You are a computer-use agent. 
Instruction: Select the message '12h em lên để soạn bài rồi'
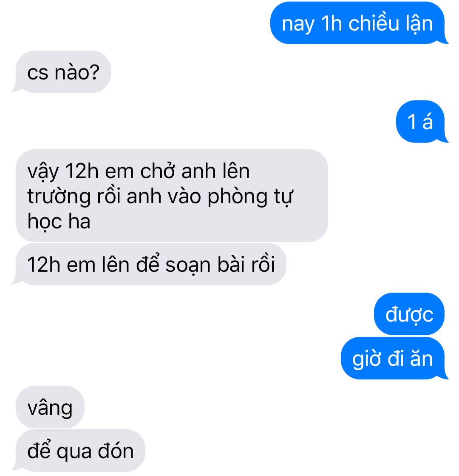151,264
